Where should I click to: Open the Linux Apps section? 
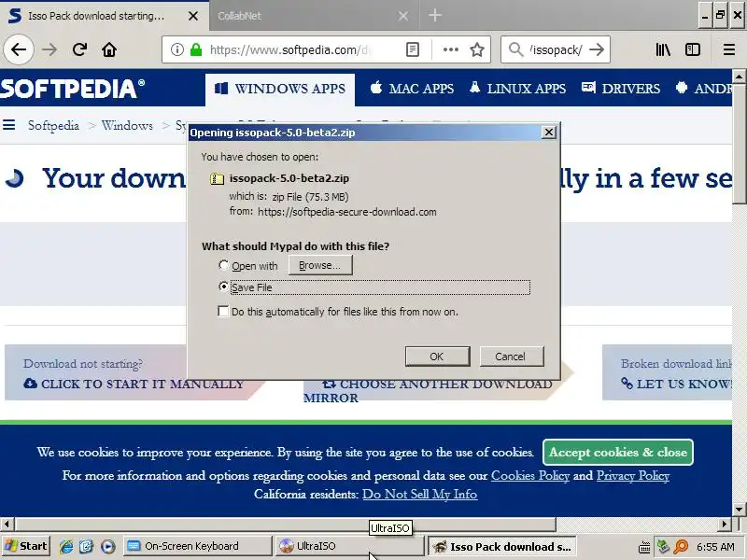tap(518, 89)
